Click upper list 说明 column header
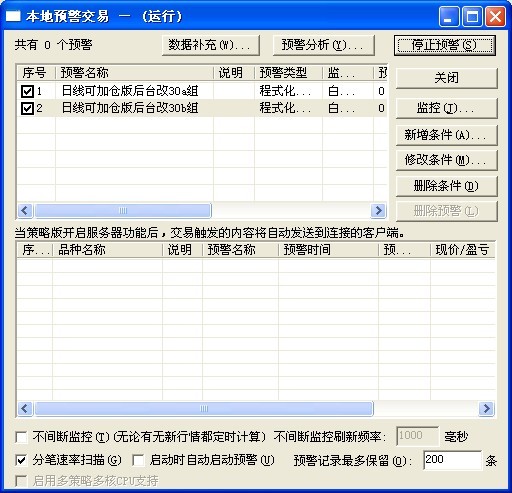 (234, 73)
